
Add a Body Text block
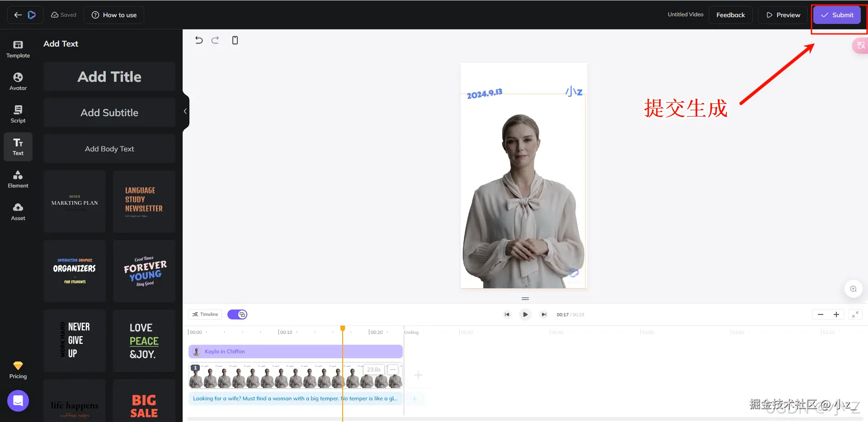109,149
